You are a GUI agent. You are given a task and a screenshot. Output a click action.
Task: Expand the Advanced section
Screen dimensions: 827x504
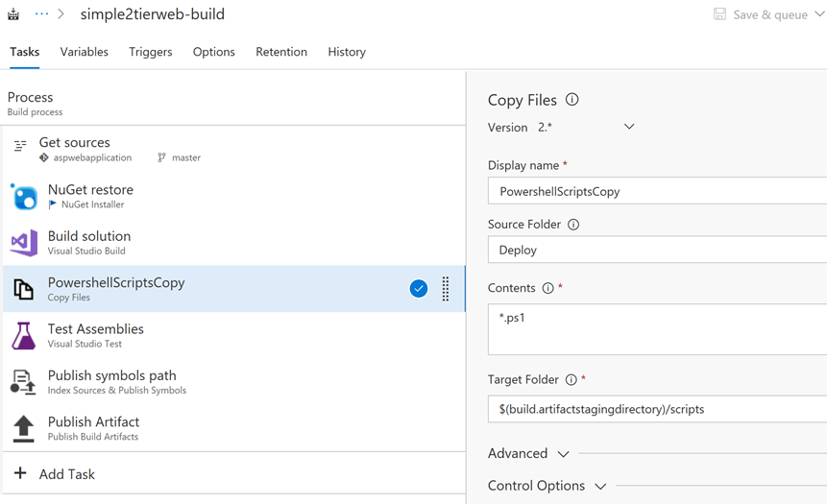point(528,453)
